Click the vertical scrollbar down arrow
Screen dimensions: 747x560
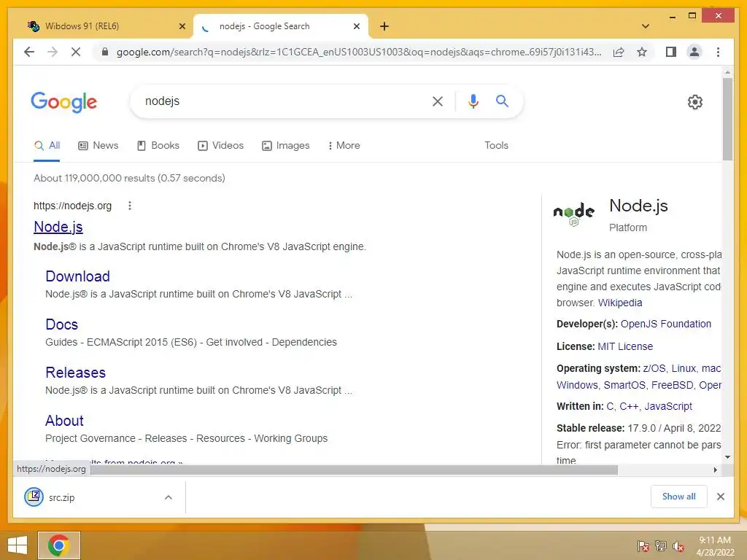(727, 457)
